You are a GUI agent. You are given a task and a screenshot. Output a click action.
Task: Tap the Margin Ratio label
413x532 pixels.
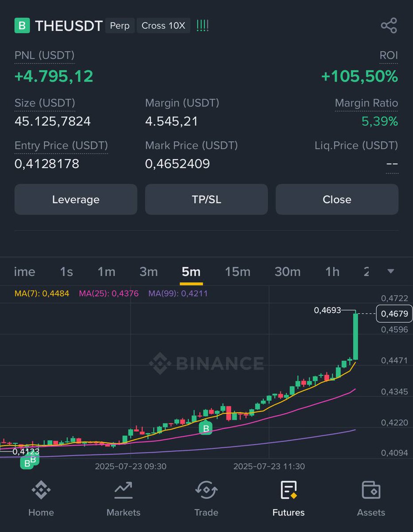pos(366,103)
